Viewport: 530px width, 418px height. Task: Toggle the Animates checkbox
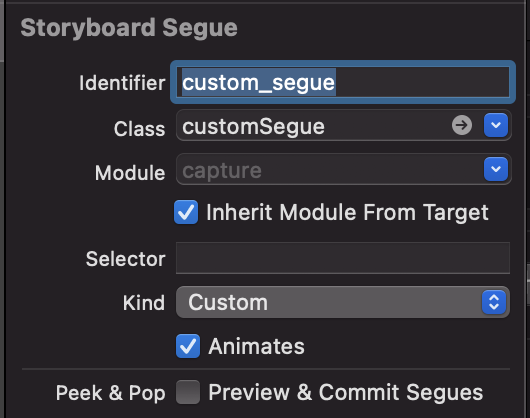[188, 346]
